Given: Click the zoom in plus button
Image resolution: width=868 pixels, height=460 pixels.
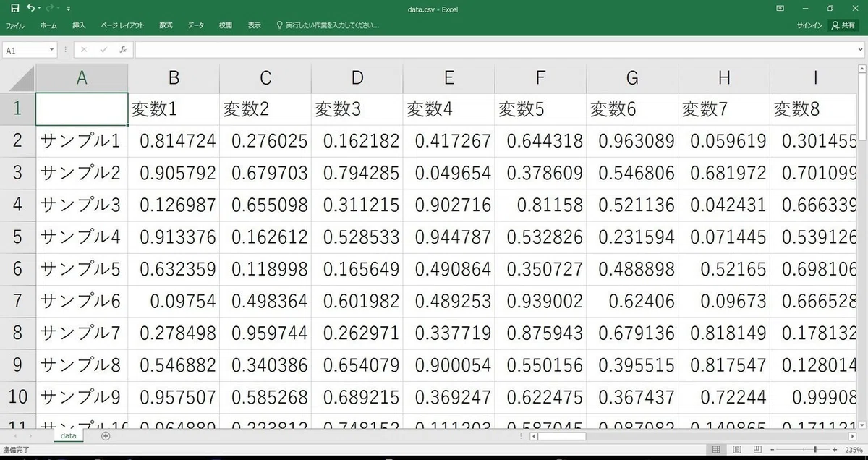Looking at the screenshot, I should (834, 450).
